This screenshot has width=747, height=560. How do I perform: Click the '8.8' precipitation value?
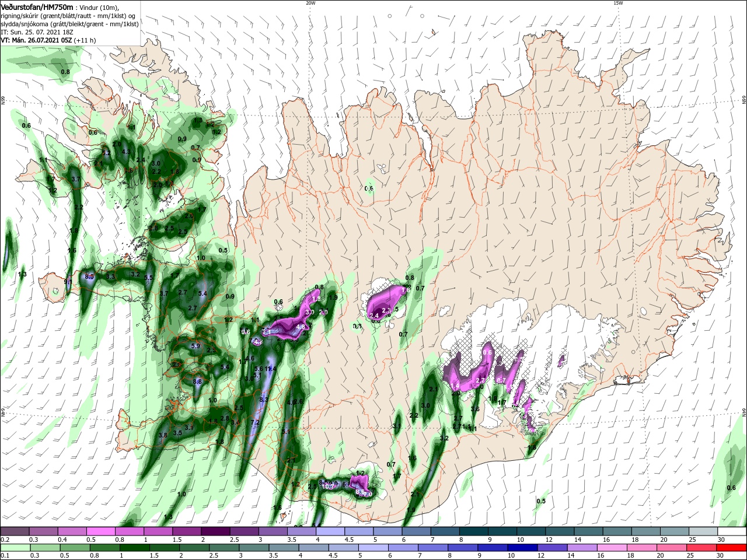(197, 381)
